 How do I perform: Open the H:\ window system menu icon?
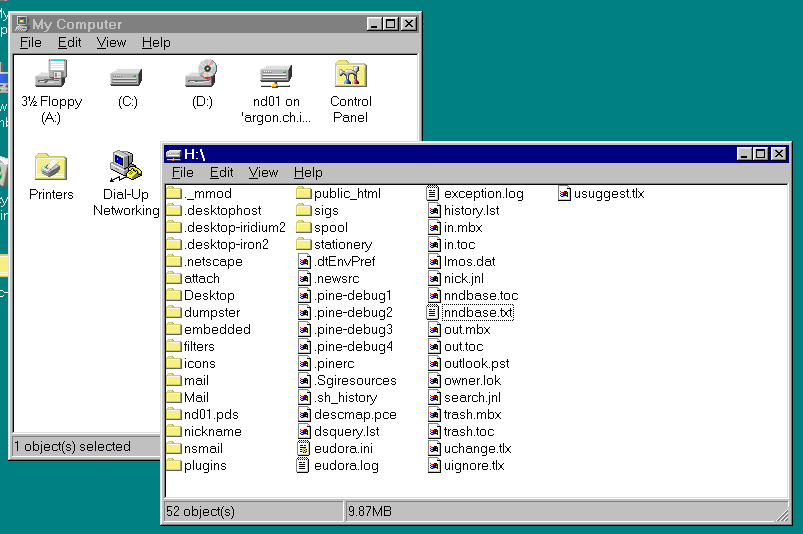tap(173, 154)
